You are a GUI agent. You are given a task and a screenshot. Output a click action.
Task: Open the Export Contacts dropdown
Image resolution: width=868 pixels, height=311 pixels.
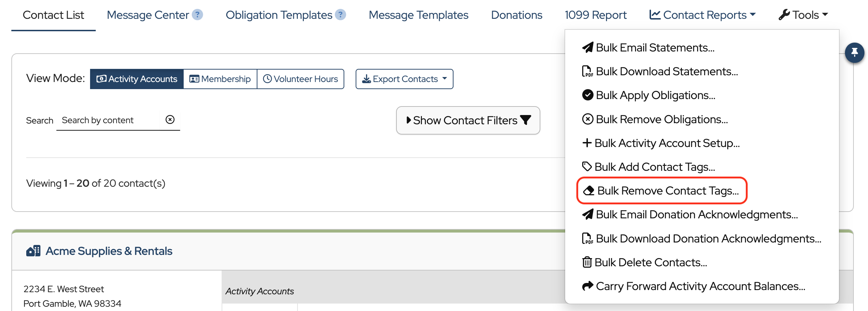[404, 79]
